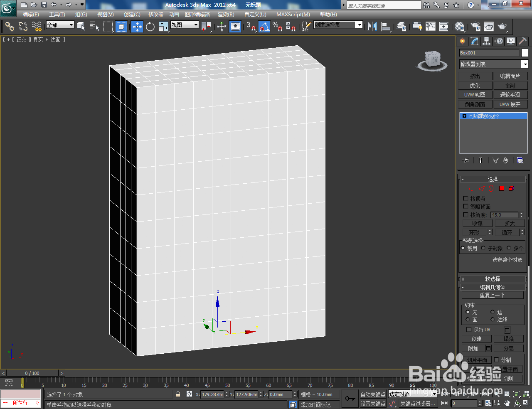The width and height of the screenshot is (532, 409).
Task: Activate the Select and Scale tool
Action: coord(164,27)
